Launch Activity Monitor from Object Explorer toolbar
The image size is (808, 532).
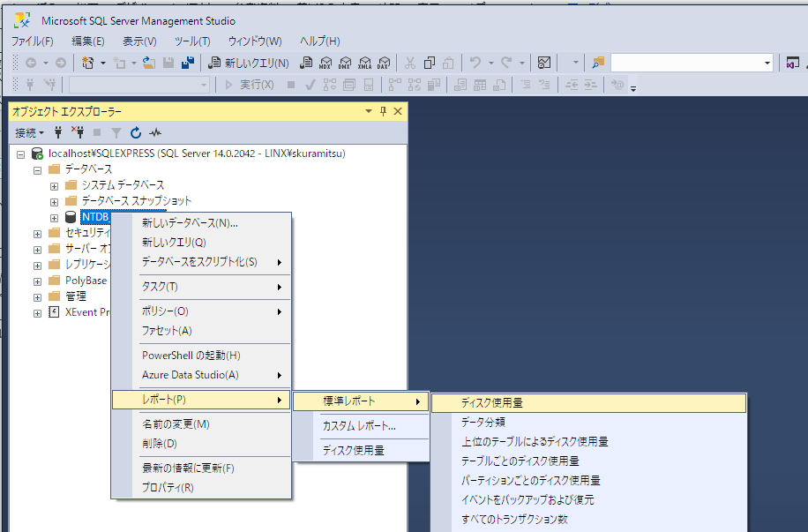(153, 132)
